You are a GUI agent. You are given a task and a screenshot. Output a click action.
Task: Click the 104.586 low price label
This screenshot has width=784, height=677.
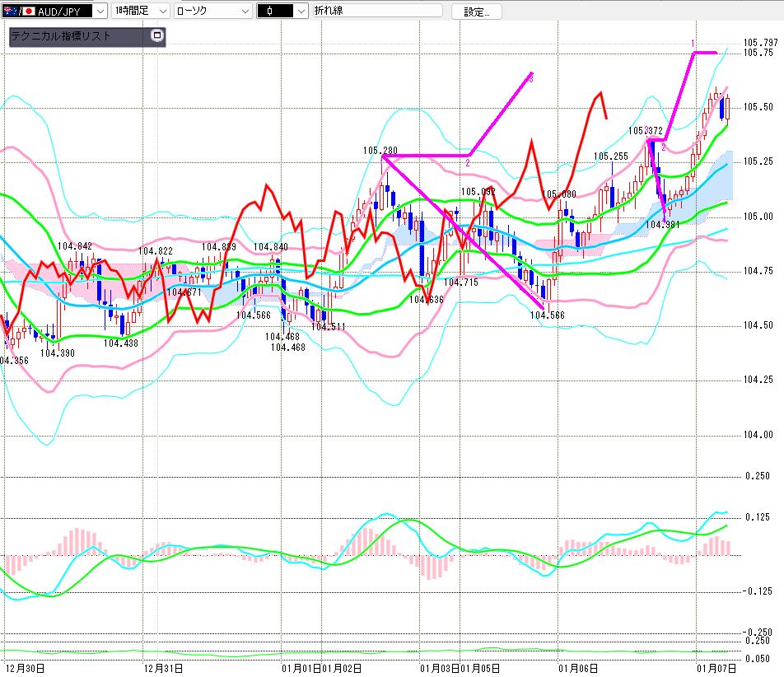pyautogui.click(x=547, y=315)
